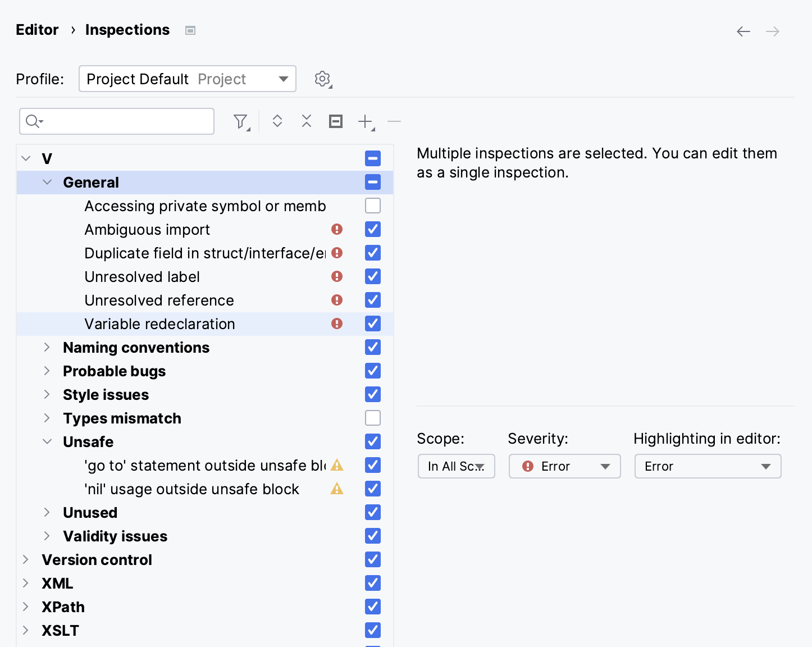Click the Inspections breadcrumb item
This screenshot has height=647, width=812.
127,29
